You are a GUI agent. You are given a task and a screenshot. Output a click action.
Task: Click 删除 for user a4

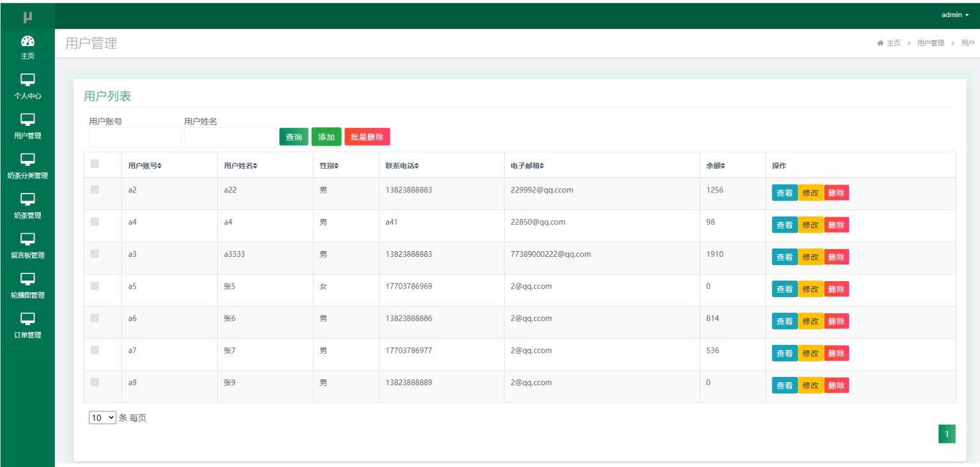pos(836,225)
